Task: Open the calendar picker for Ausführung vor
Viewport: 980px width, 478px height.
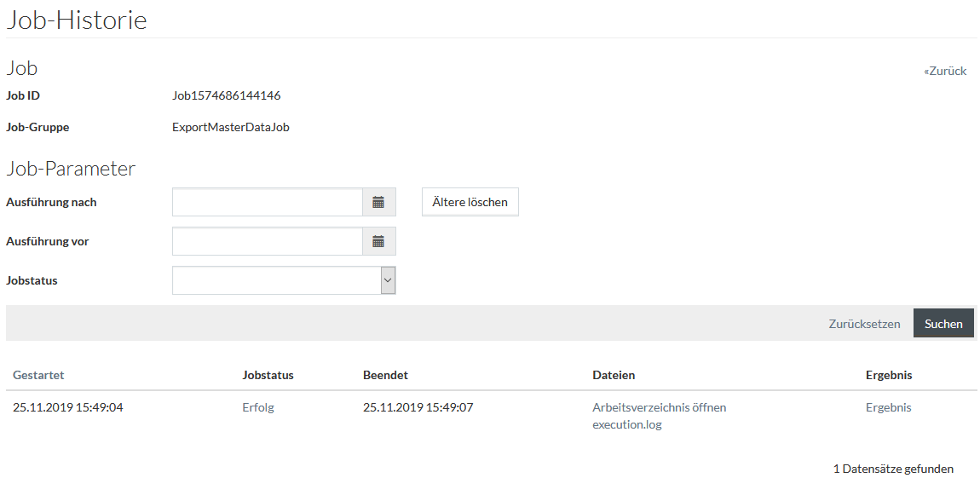Action: coord(378,241)
